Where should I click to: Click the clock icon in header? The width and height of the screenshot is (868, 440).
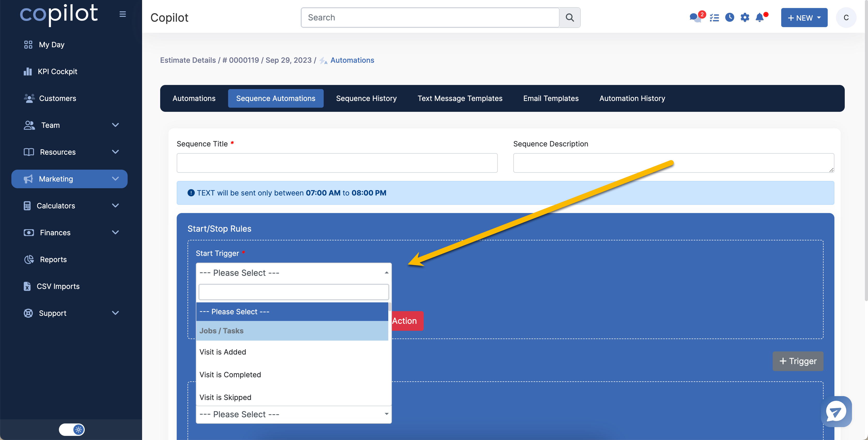tap(730, 18)
